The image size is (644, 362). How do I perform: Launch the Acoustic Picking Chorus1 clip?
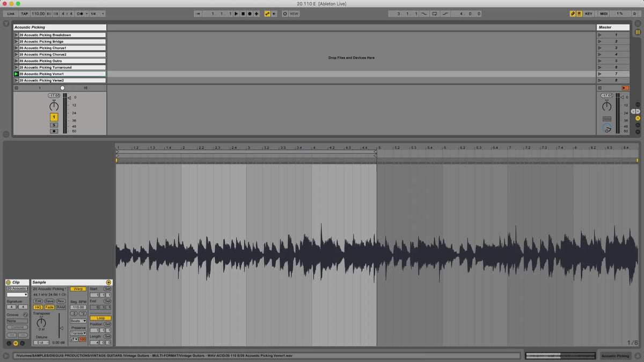point(16,48)
